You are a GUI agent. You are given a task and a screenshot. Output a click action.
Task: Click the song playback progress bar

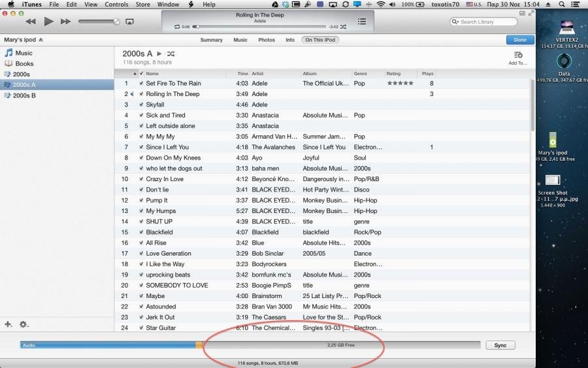tap(259, 27)
